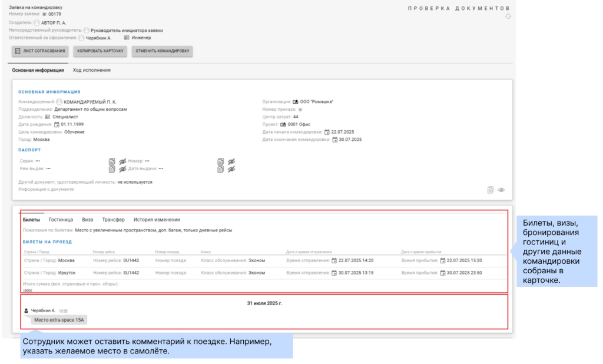
Task: Copy the passport Кем выдан value
Action: pos(112,169)
